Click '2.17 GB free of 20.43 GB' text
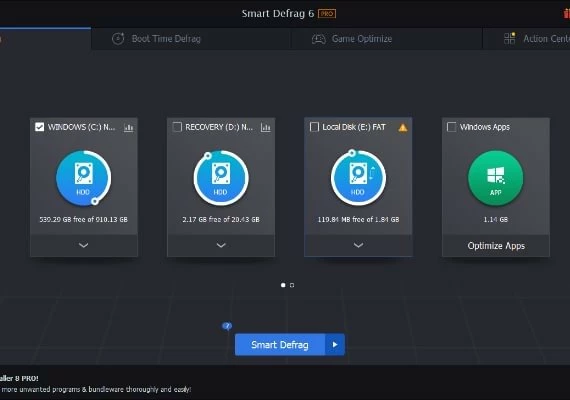 [221, 219]
